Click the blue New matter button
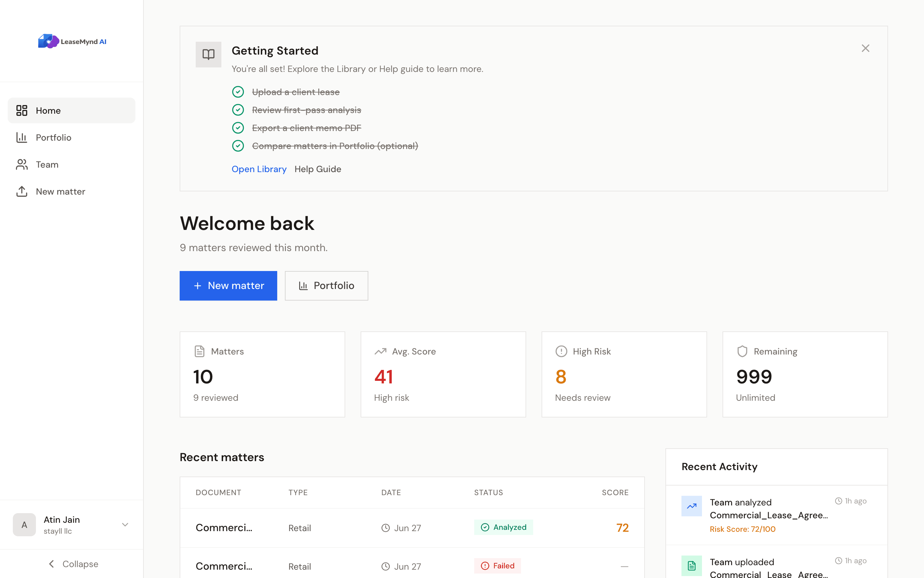924x578 pixels. click(228, 285)
